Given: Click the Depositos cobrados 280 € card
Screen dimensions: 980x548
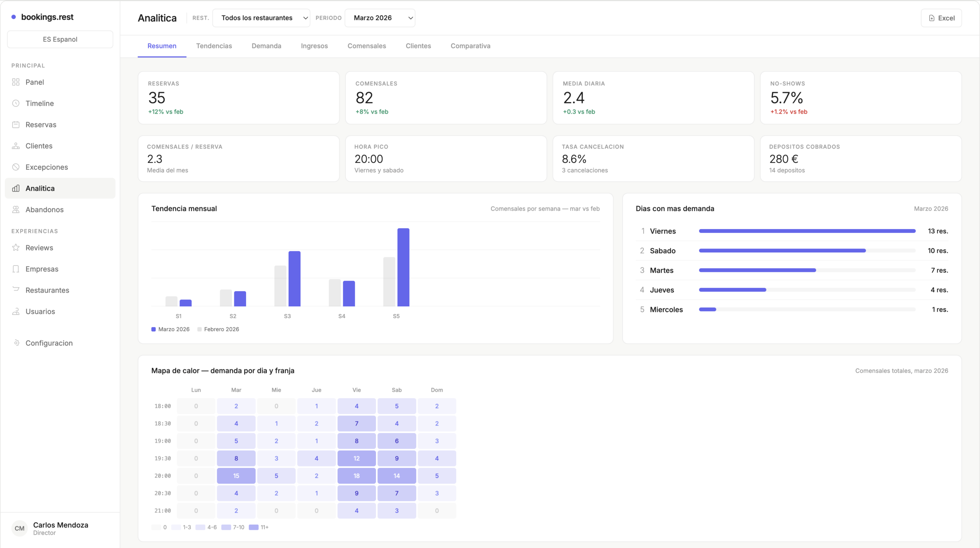Looking at the screenshot, I should (x=861, y=159).
